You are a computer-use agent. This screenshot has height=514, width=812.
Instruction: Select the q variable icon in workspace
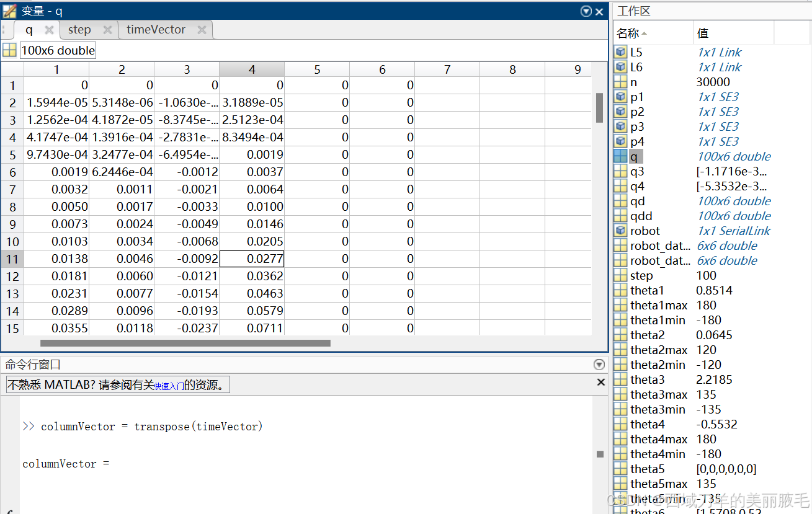pyautogui.click(x=620, y=156)
